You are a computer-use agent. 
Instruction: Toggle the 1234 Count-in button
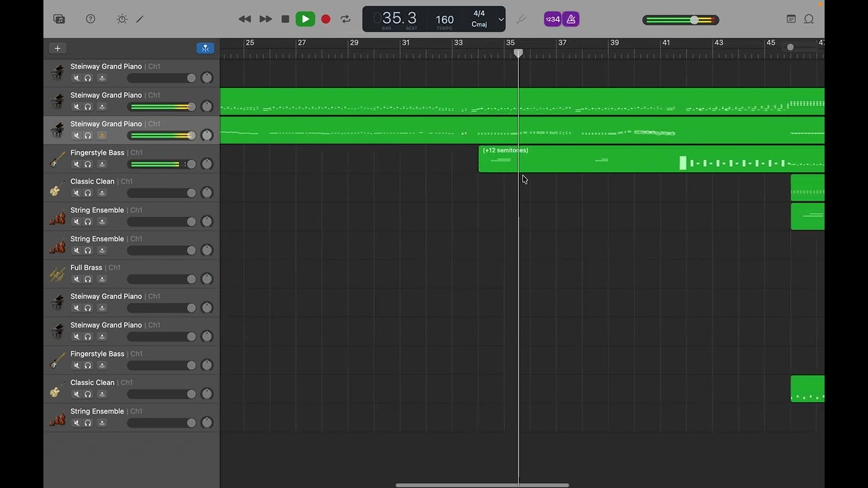[553, 19]
